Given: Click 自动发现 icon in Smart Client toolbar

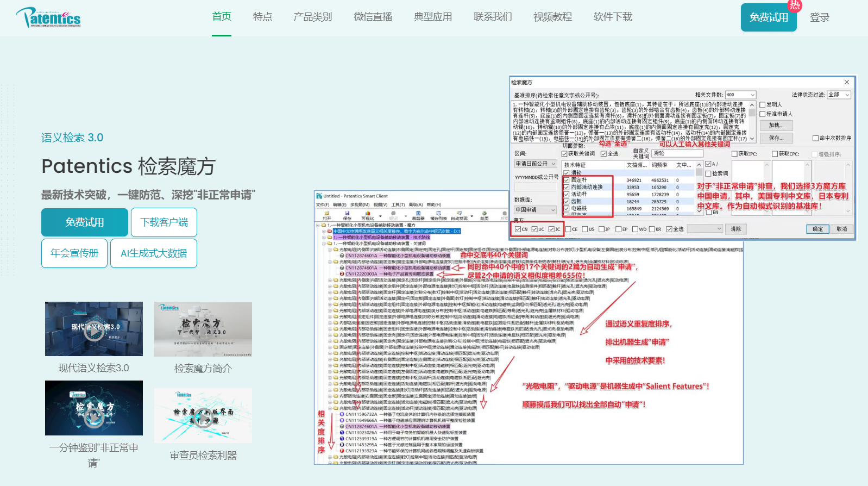Looking at the screenshot, I should coord(459,214).
